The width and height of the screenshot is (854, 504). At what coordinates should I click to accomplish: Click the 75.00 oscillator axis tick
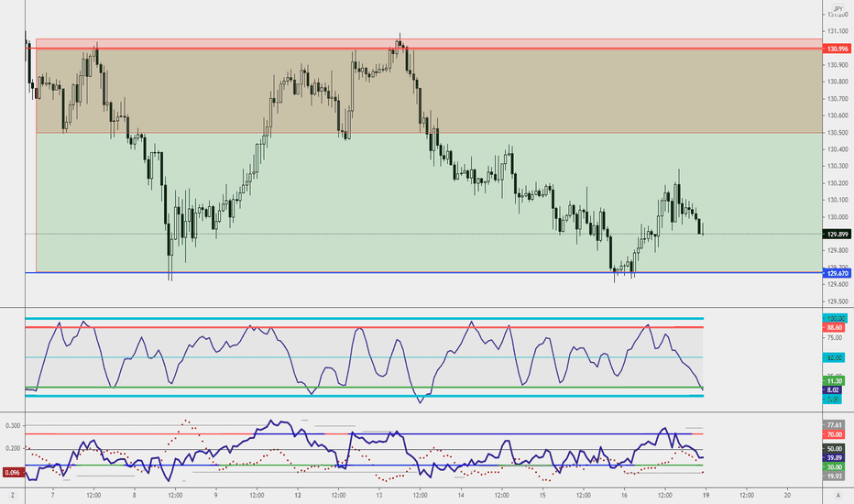[x=835, y=338]
